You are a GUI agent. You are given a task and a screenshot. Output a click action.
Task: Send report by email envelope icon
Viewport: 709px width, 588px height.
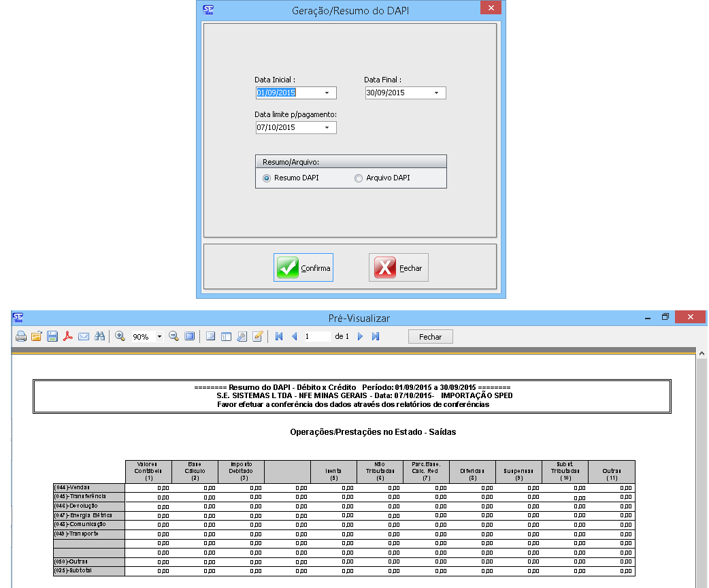click(x=84, y=336)
